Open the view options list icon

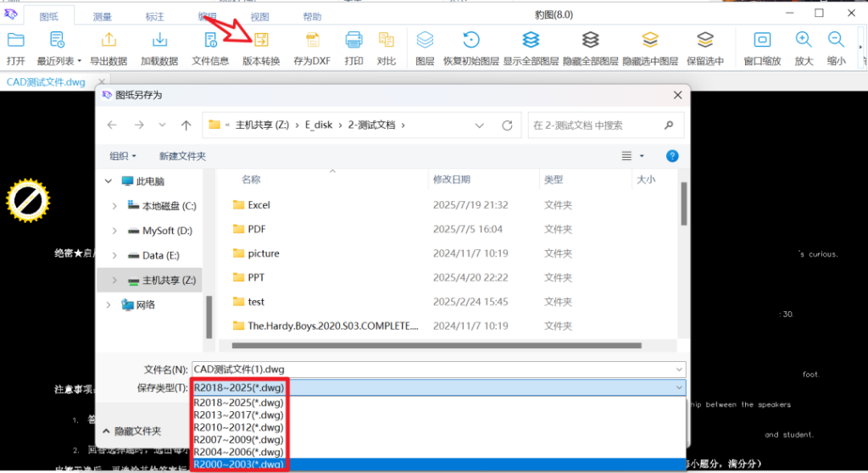click(x=626, y=156)
